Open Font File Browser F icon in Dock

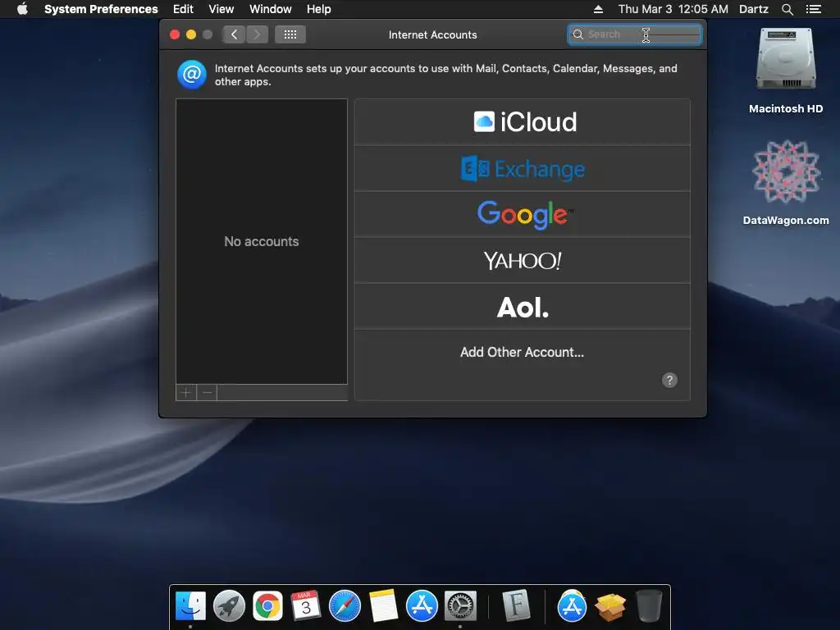coord(517,606)
